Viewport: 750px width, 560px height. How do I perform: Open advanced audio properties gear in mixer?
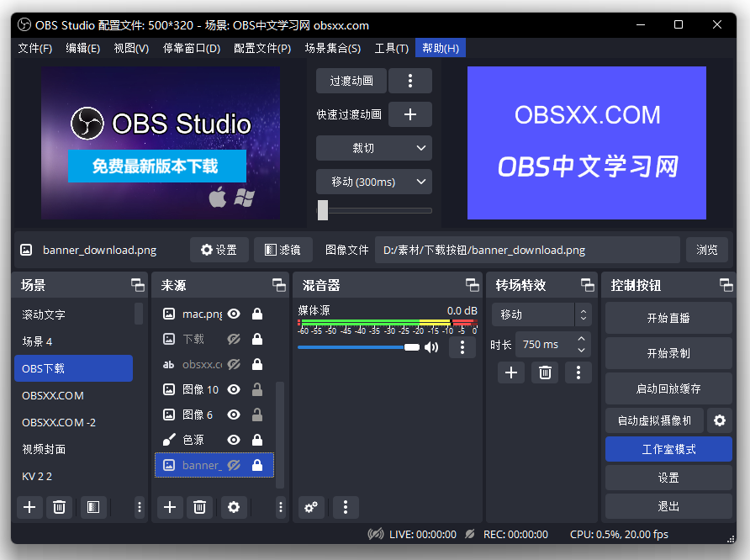pos(311,507)
